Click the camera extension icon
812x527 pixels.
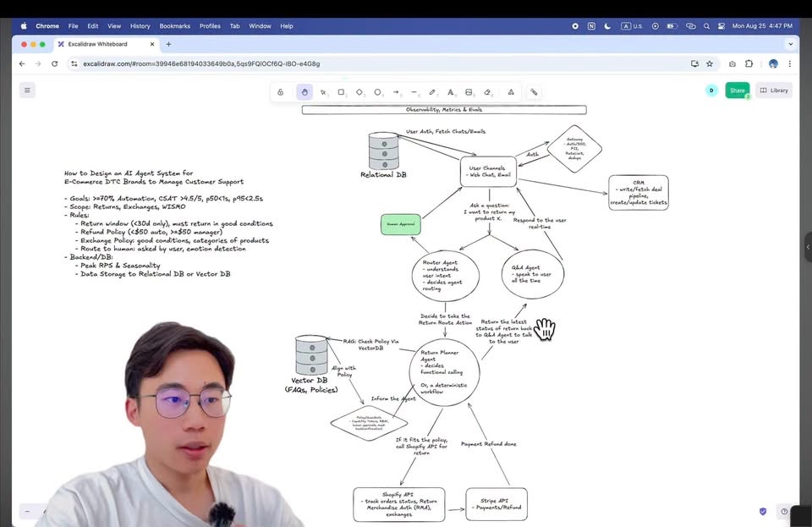pos(732,63)
